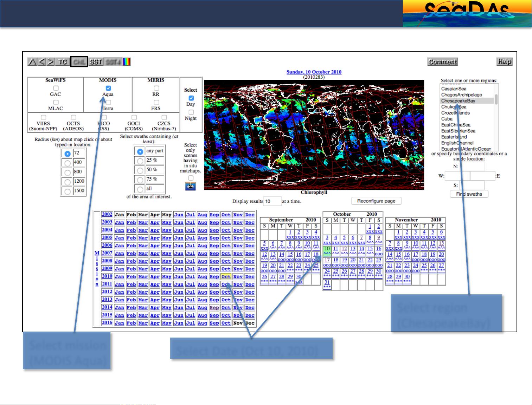
Task: Select Cuba from the regions list
Action: [x=447, y=119]
